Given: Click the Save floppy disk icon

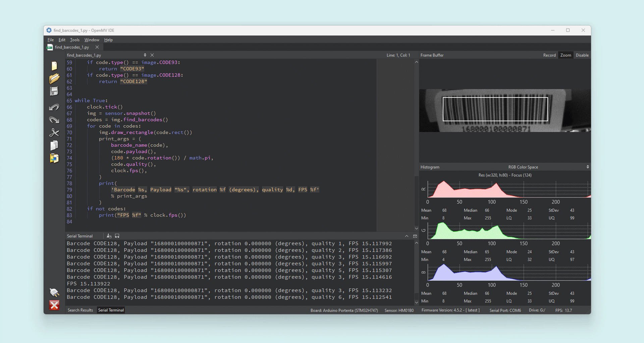Looking at the screenshot, I should click(x=54, y=91).
